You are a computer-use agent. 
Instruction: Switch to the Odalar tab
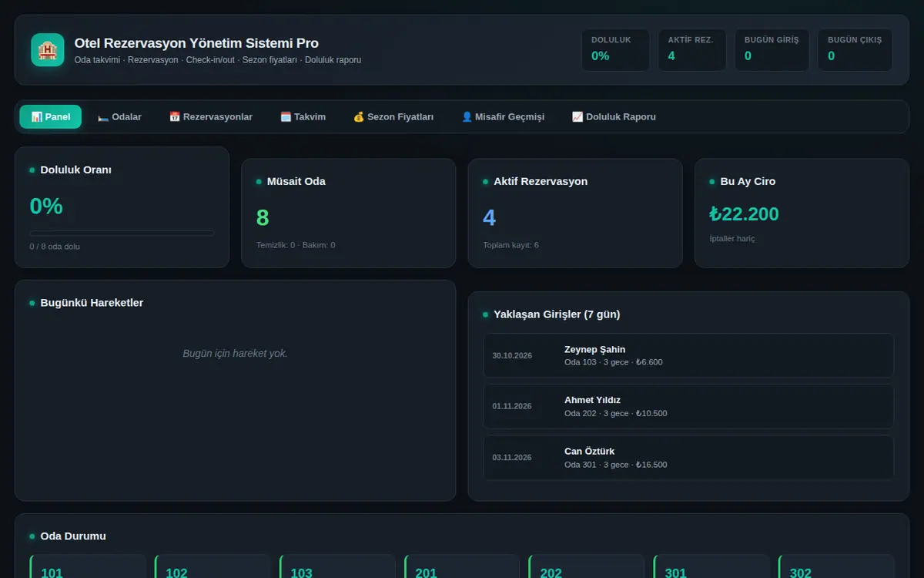click(x=119, y=117)
